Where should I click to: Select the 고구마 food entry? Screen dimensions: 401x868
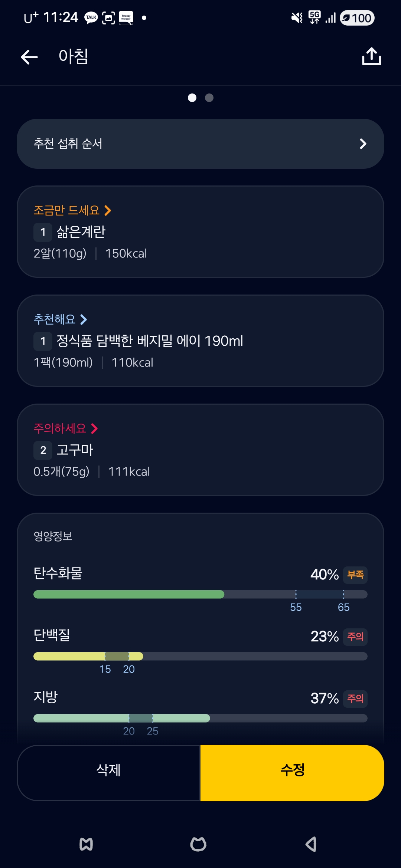click(74, 450)
